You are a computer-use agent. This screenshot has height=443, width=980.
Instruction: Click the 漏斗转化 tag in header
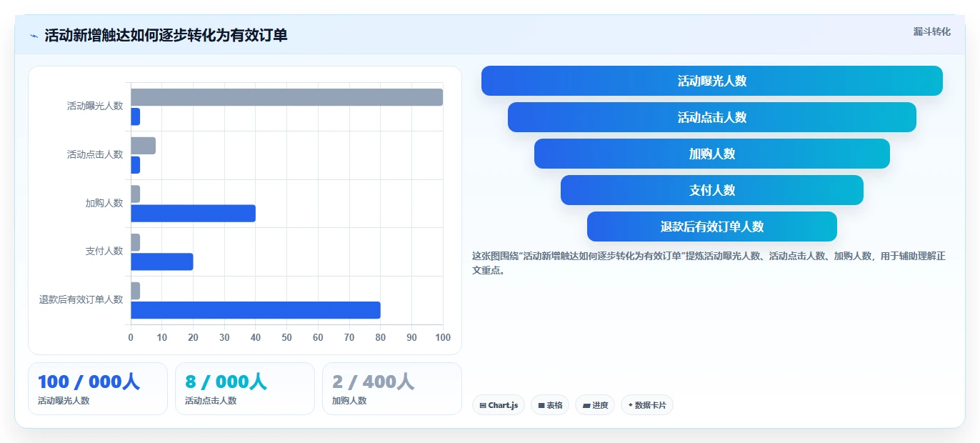(x=931, y=31)
